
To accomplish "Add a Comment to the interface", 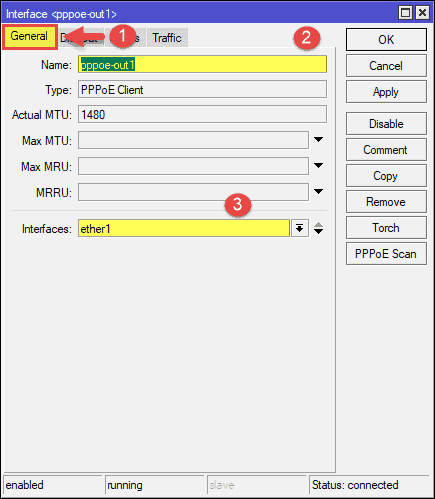I will tap(386, 150).
